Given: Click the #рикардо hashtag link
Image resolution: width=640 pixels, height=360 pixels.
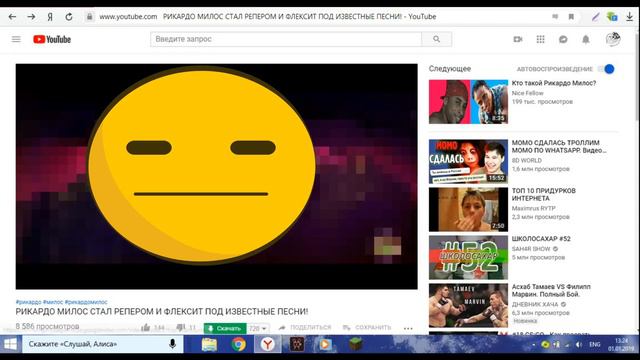Looking at the screenshot, I should click(x=28, y=302).
